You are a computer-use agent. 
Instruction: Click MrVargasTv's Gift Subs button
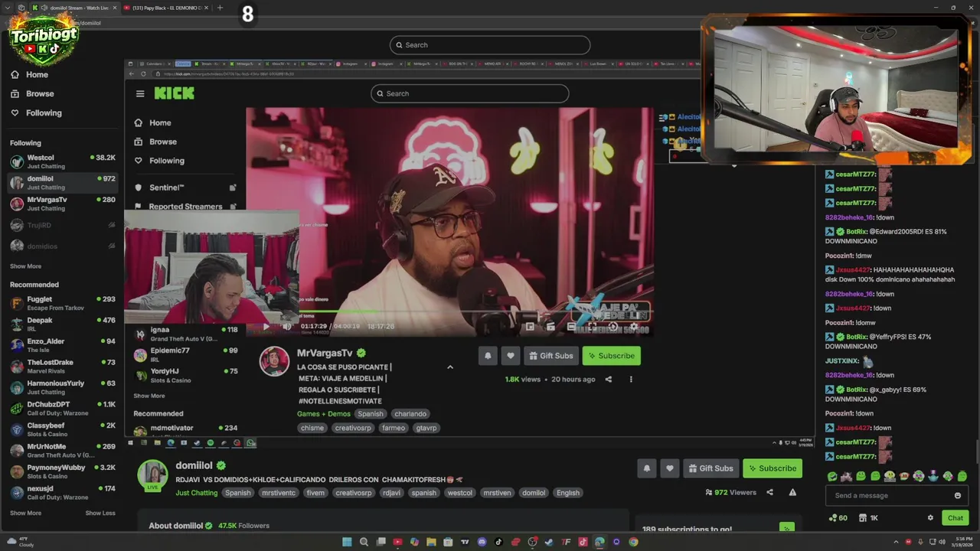tap(550, 356)
